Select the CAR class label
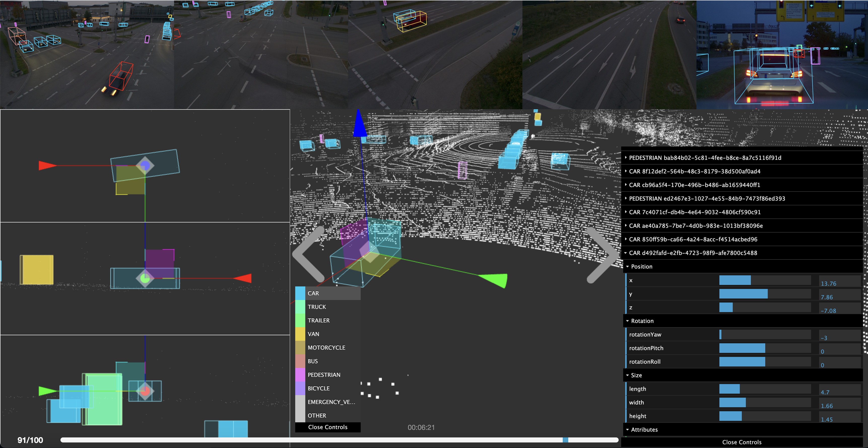The image size is (868, 448). click(313, 293)
